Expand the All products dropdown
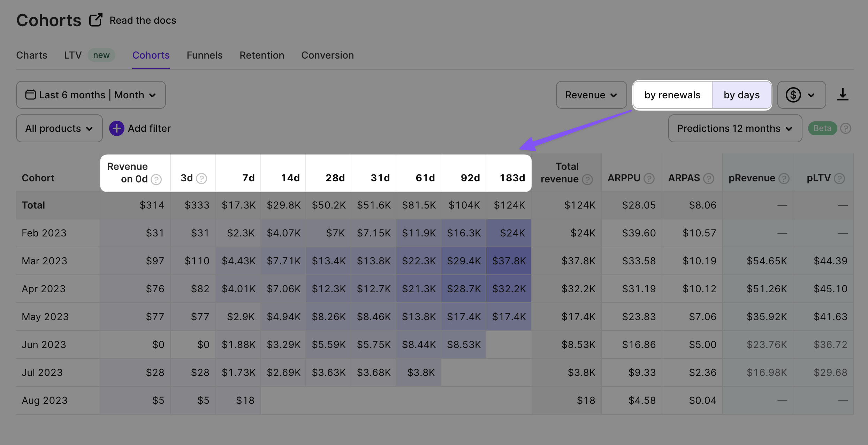The width and height of the screenshot is (868, 445). pyautogui.click(x=59, y=128)
